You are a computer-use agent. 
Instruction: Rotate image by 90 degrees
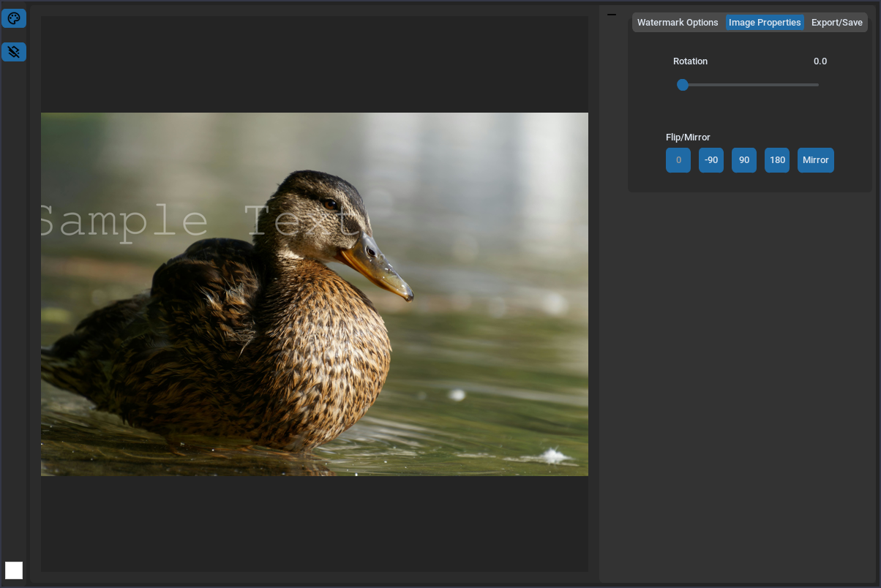click(x=744, y=160)
